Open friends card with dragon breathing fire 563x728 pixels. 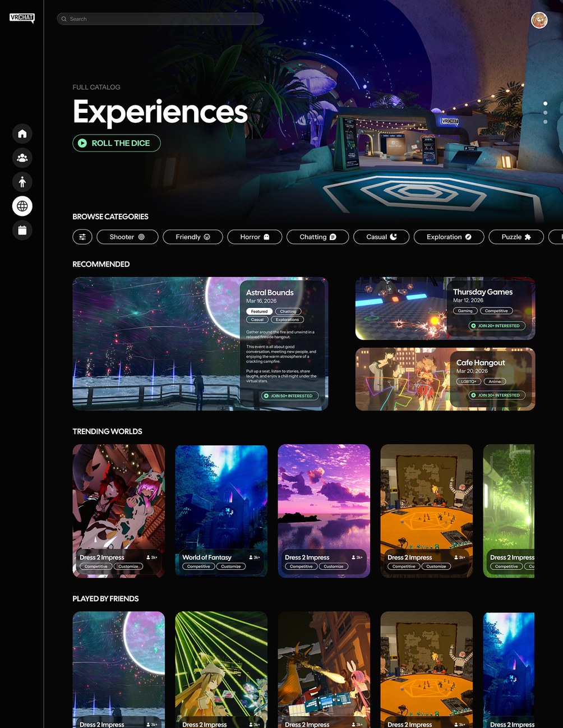pos(324,670)
